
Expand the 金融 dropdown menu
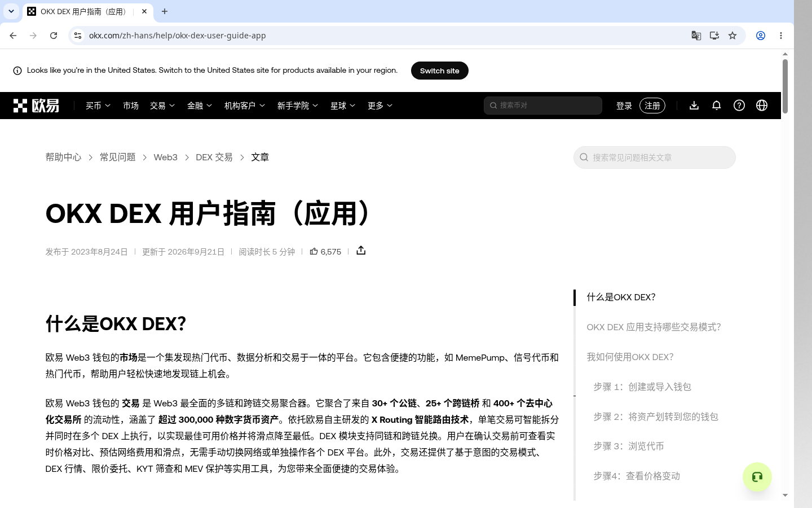(200, 106)
